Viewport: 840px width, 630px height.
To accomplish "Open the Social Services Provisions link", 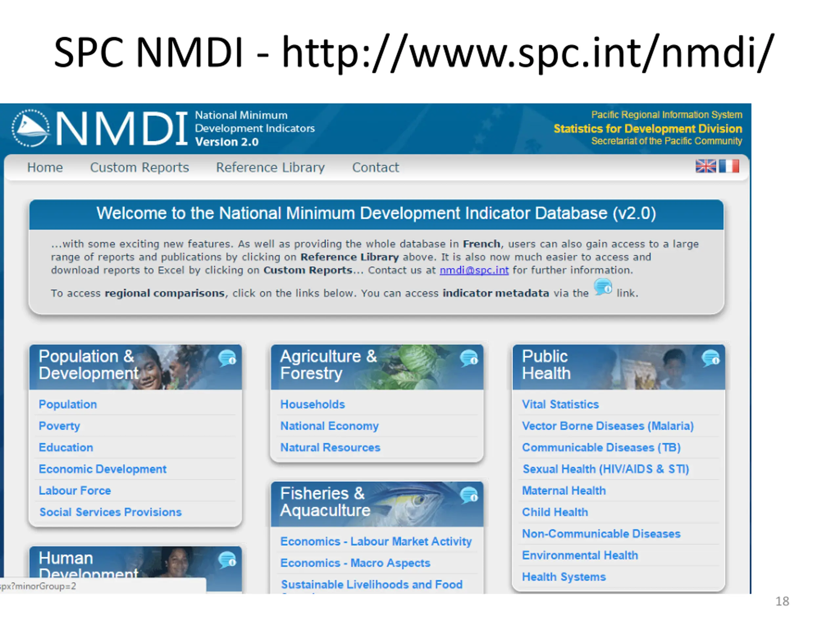I will pyautogui.click(x=111, y=512).
